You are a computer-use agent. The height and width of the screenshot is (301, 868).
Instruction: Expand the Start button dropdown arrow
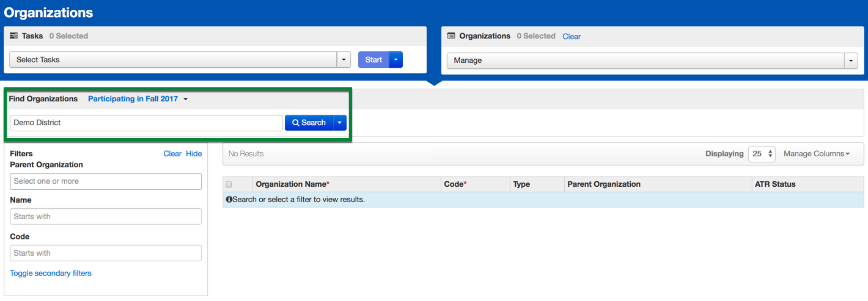395,60
